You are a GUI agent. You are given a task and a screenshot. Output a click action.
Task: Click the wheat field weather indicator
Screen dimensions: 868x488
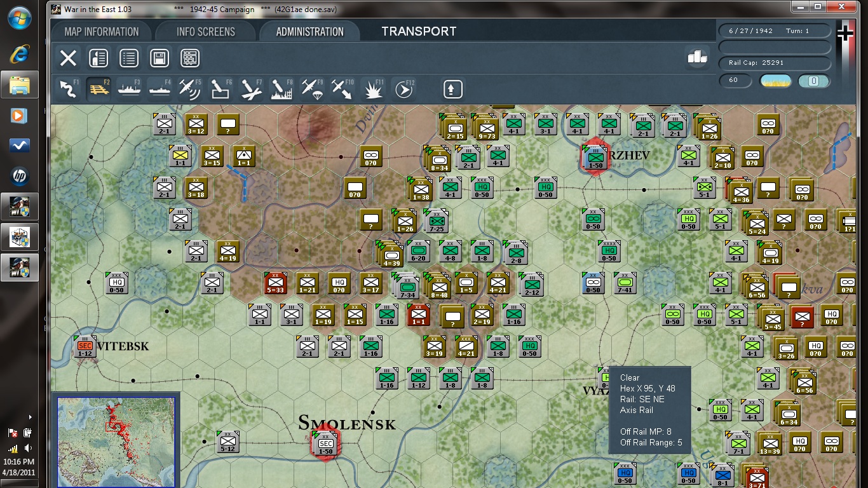[x=776, y=81]
